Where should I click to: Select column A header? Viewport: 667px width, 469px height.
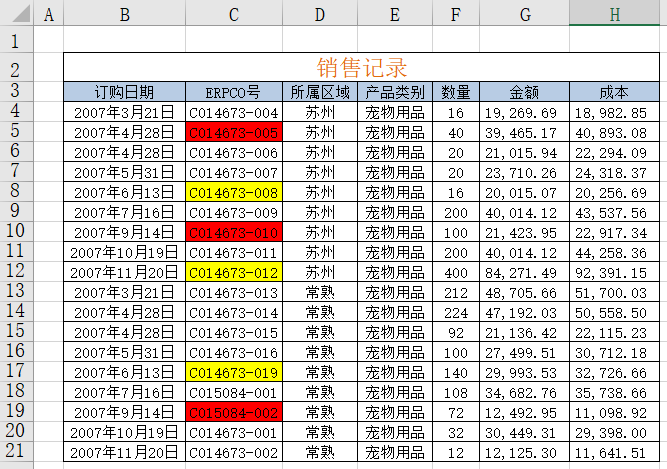coord(48,15)
